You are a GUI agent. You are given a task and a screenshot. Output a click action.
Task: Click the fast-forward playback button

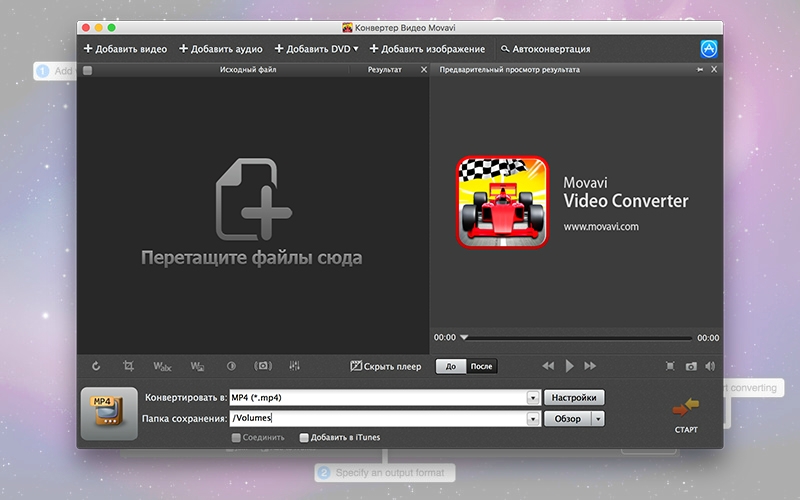pos(590,366)
